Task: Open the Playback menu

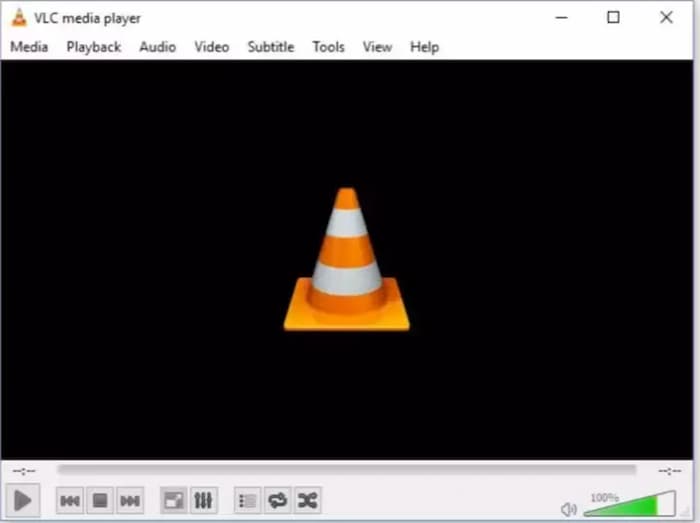Action: point(94,47)
